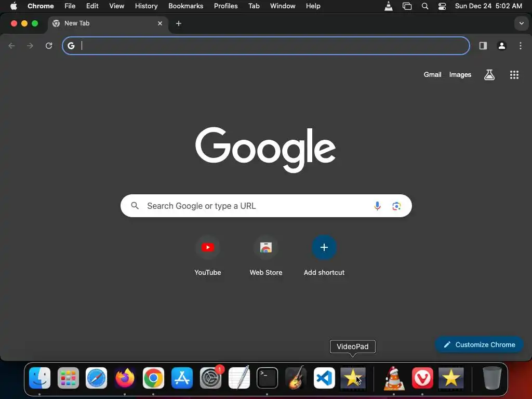Open the Trash in the Dock

[491, 378]
